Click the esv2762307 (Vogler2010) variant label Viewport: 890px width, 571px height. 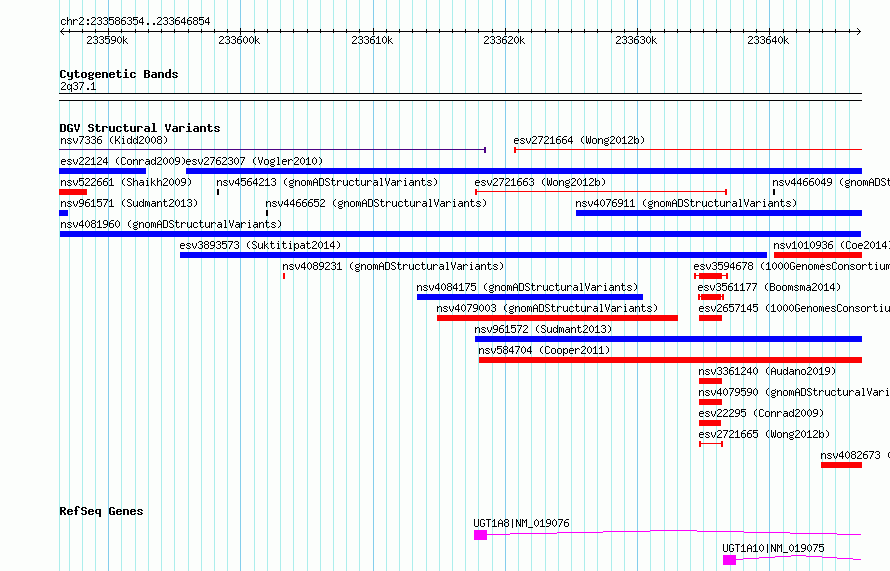tap(254, 161)
